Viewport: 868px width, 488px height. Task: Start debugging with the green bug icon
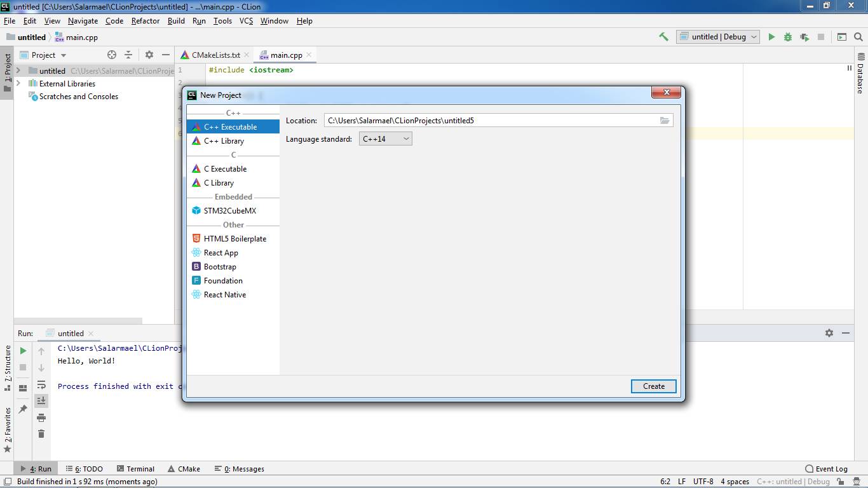pyautogui.click(x=788, y=37)
